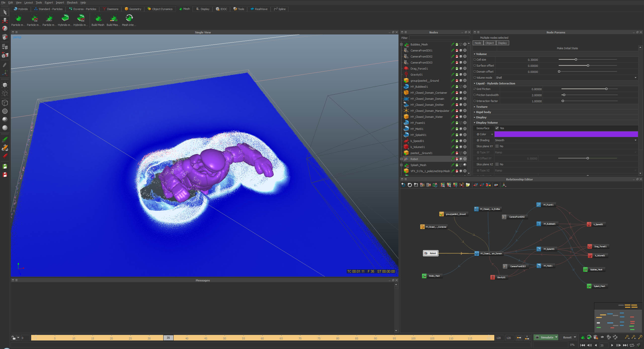Open the Playback menu
Screen dimensions: 644x349
click(72, 3)
